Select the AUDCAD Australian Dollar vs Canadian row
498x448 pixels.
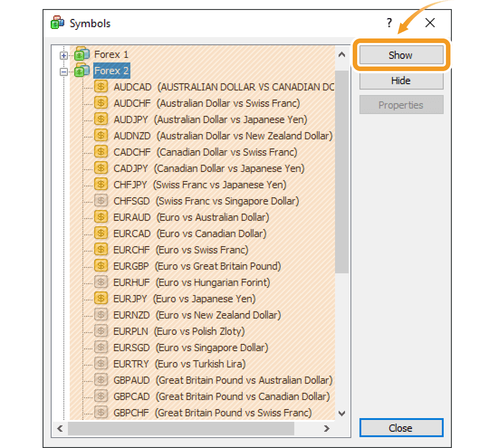[x=224, y=87]
